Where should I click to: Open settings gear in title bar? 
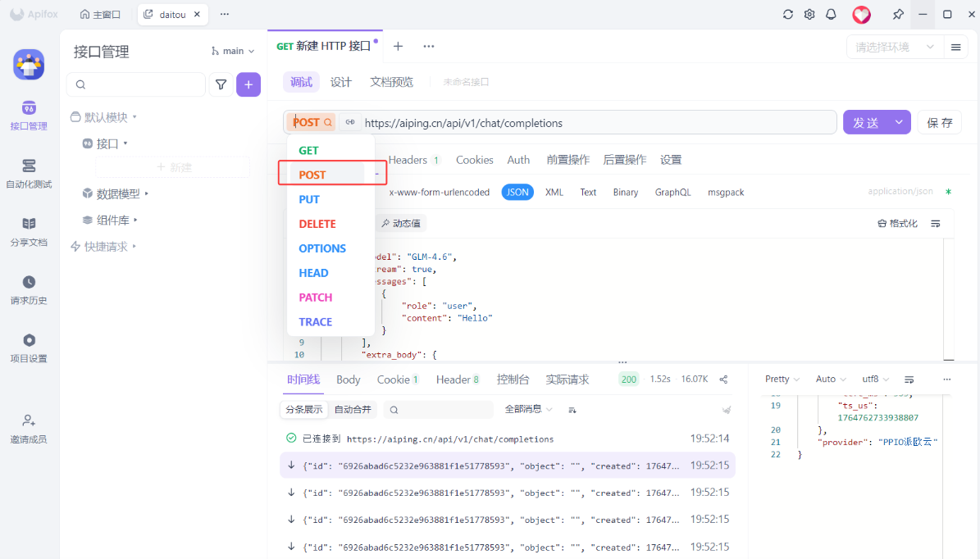[x=809, y=14]
